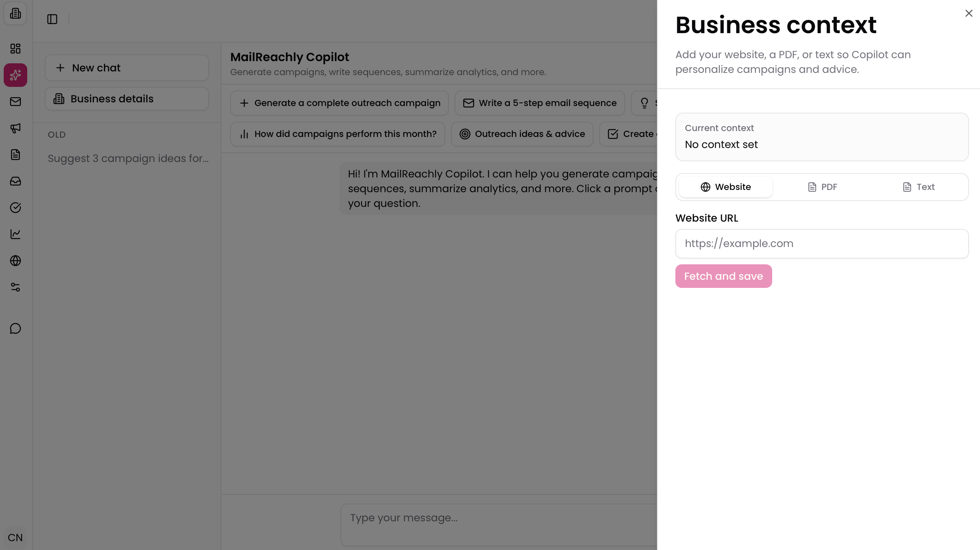The width and height of the screenshot is (980, 550).
Task: Toggle the sidebar panel collapse icon
Action: 53,19
